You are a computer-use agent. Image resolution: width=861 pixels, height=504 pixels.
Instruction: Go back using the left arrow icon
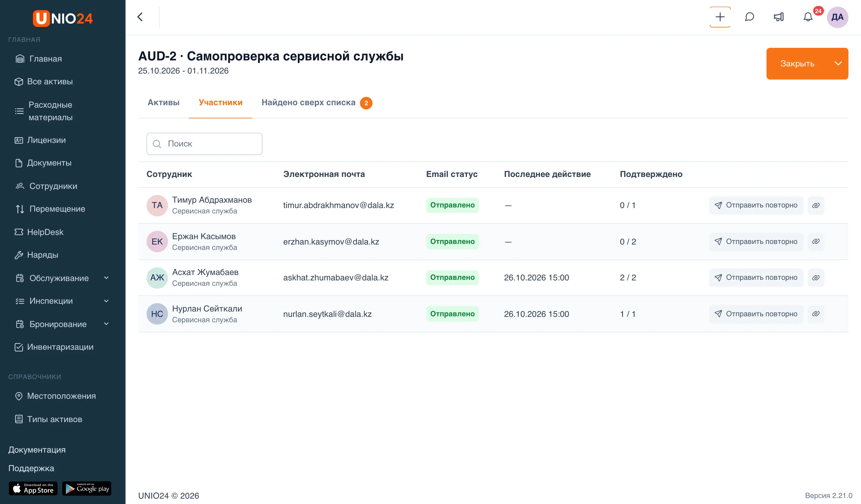point(140,17)
